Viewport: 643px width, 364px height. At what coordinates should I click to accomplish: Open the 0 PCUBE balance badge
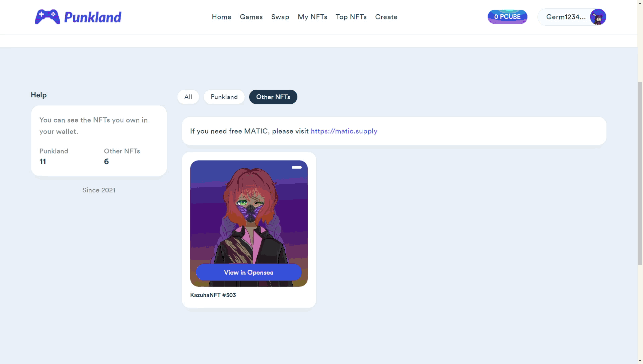[x=507, y=17]
